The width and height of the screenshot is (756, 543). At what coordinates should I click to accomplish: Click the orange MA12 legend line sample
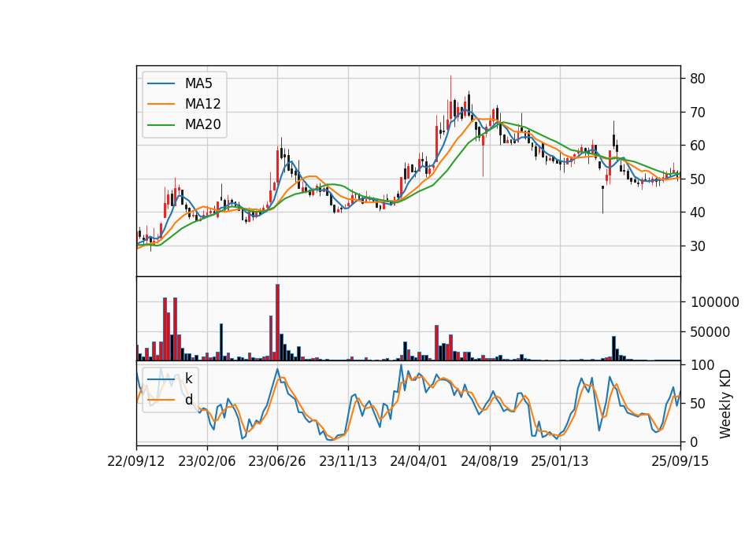click(161, 104)
